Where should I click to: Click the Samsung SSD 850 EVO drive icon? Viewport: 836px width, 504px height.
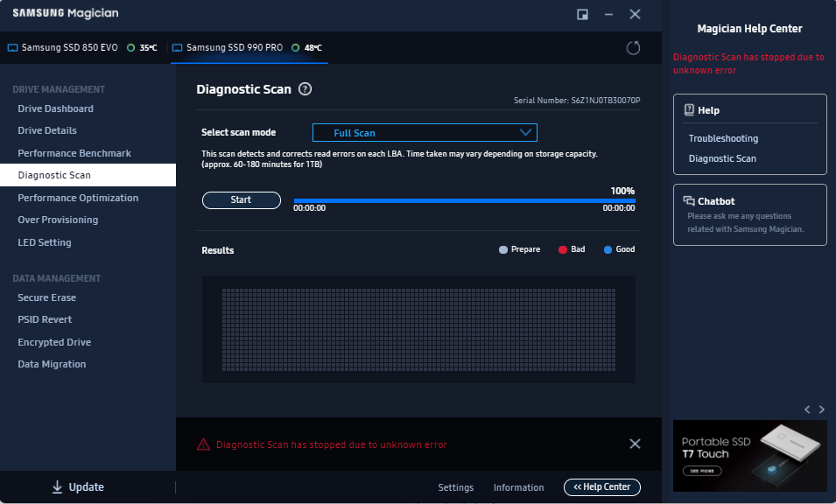click(x=12, y=48)
